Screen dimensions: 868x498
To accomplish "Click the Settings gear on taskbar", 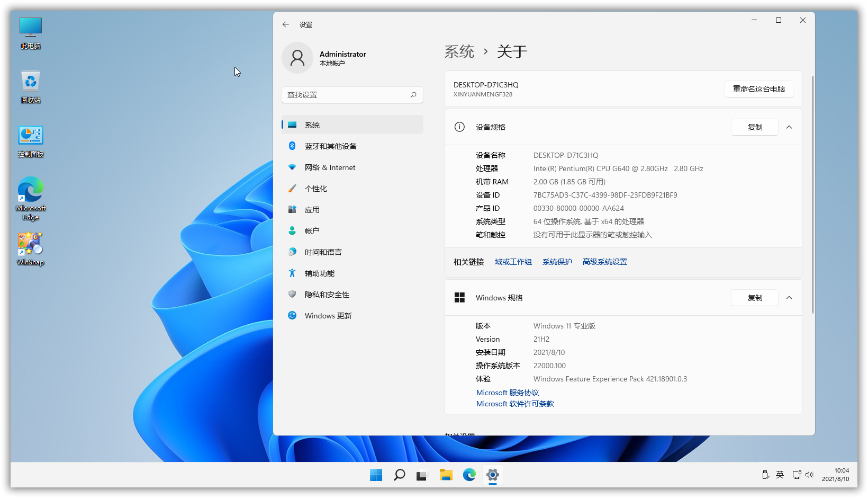I will [x=493, y=475].
